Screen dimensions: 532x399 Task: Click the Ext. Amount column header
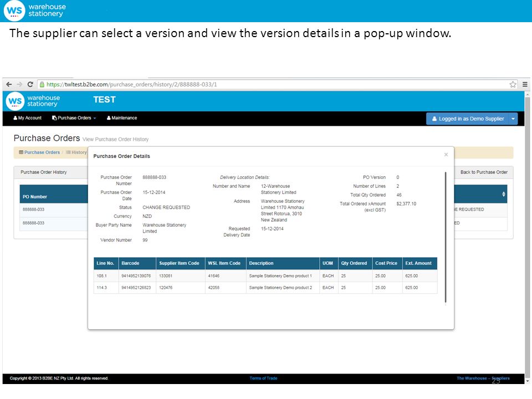(418, 263)
